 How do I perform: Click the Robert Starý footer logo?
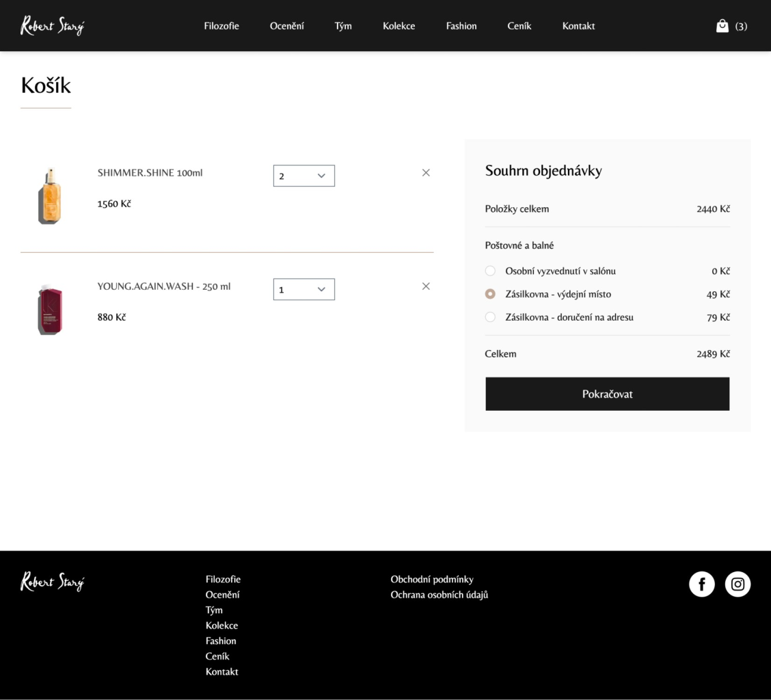(x=53, y=582)
